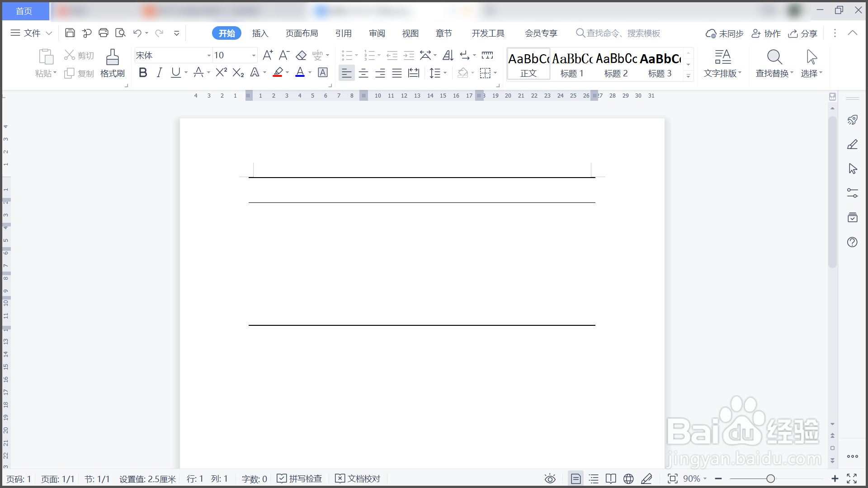Expand numbered list options arrow
This screenshot has width=868, height=488.
(x=379, y=55)
